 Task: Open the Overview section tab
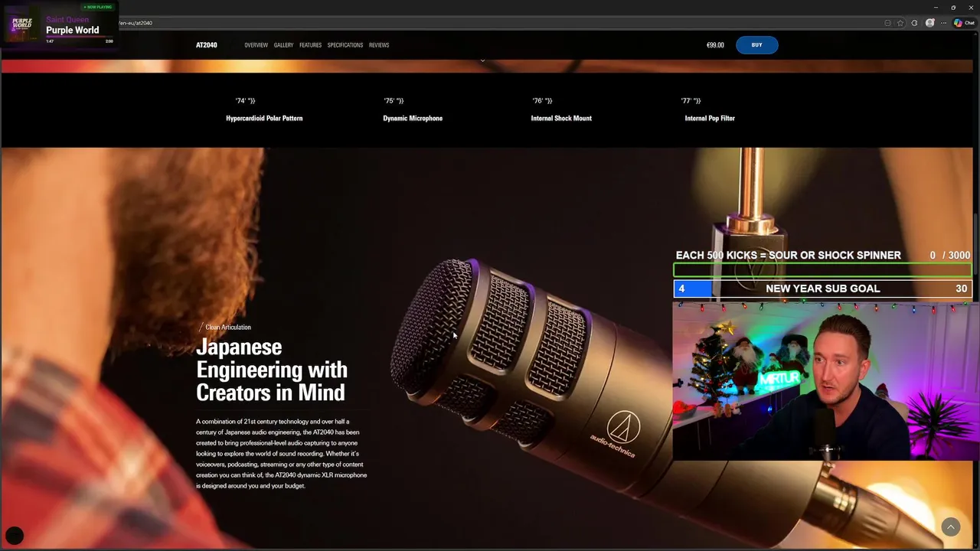(x=256, y=45)
